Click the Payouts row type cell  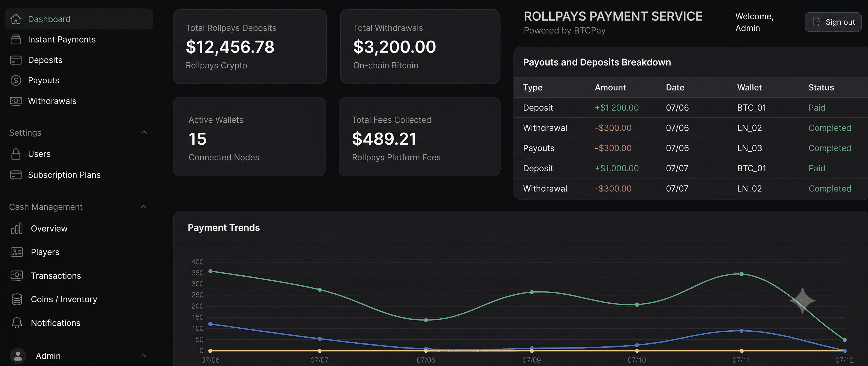click(538, 148)
